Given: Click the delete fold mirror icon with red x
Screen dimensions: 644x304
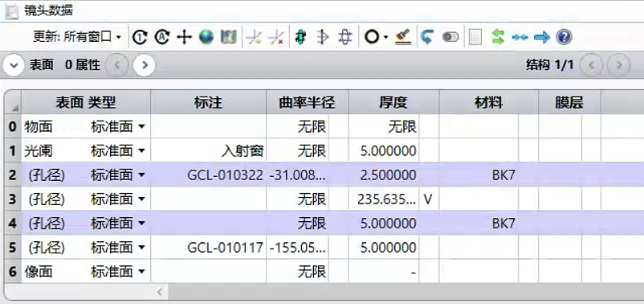Looking at the screenshot, I should (x=276, y=38).
